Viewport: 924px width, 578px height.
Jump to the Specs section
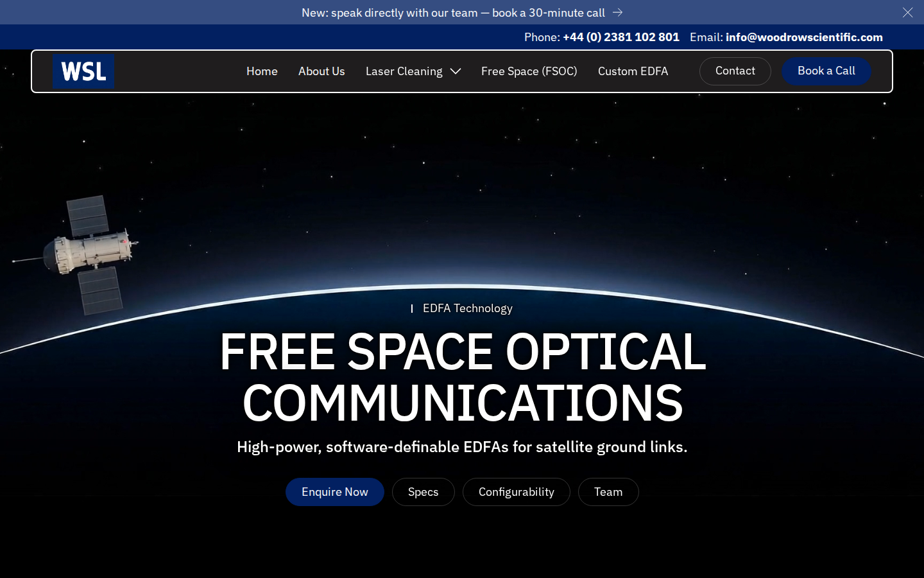pos(424,492)
